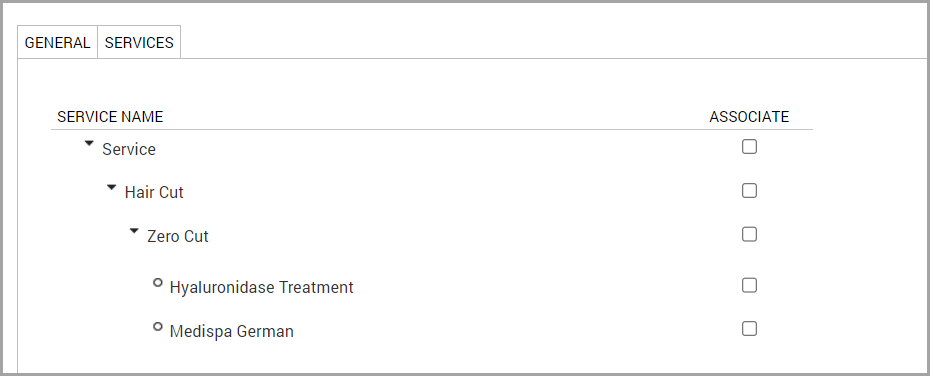Click the SERVICE NAME column header
This screenshot has width=930, height=376.
click(110, 117)
